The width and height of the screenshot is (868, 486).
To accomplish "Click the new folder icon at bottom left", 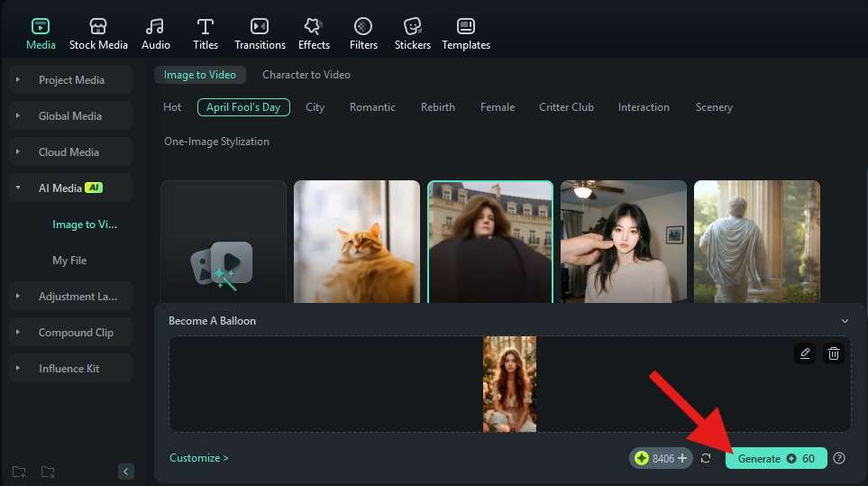I will pos(19,472).
